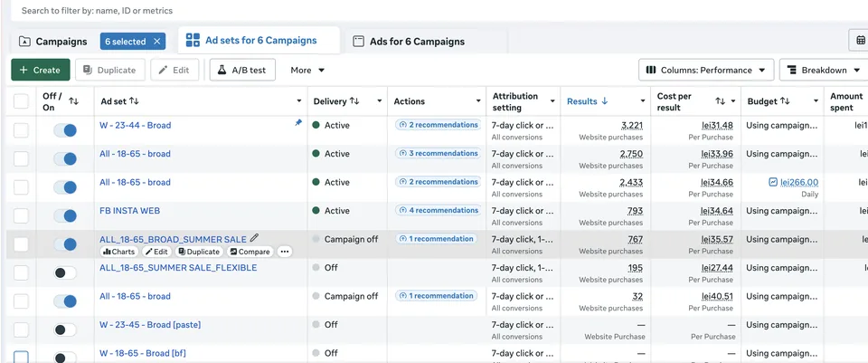Toggle off the W - 23-44 - Broad ad set
This screenshot has height=363, width=868.
click(65, 130)
